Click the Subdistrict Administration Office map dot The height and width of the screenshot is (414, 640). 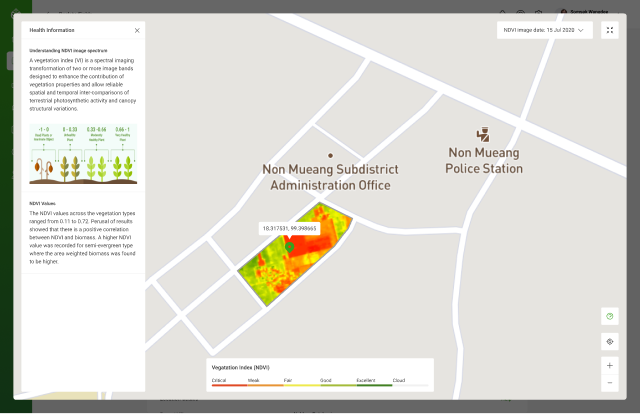pyautogui.click(x=330, y=156)
